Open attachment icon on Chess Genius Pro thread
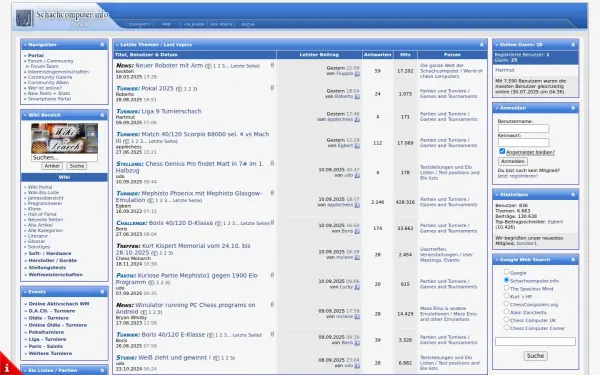 (272, 163)
